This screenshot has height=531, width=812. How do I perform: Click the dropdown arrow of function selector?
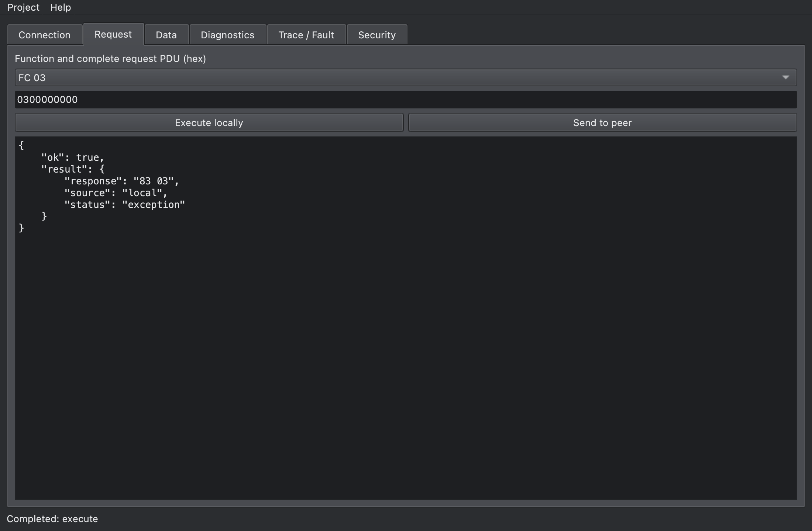click(x=785, y=77)
